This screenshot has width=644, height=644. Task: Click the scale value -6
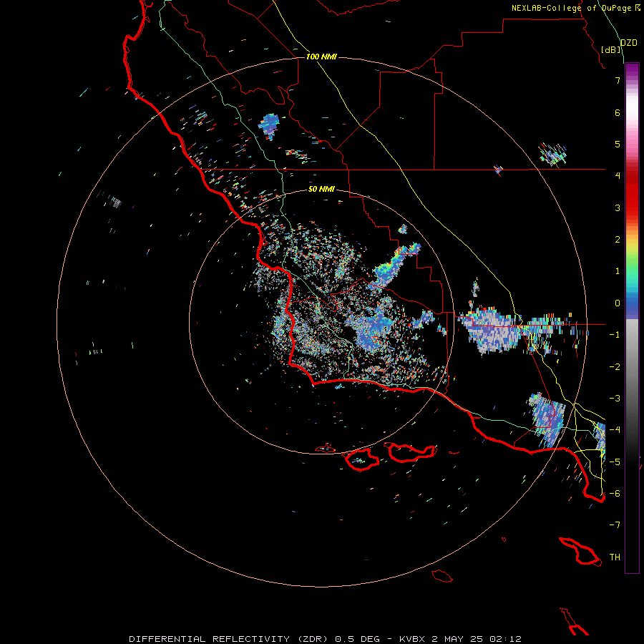pyautogui.click(x=615, y=494)
